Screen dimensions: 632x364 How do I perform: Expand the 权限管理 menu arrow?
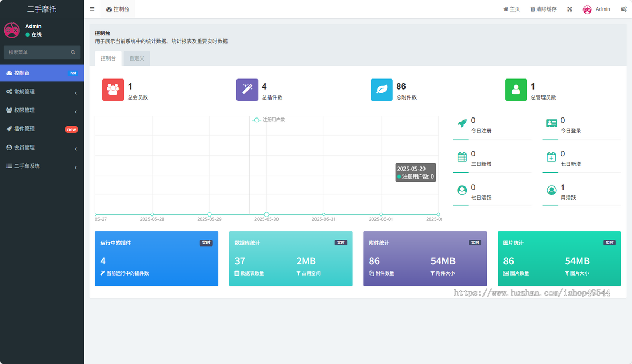(76, 112)
